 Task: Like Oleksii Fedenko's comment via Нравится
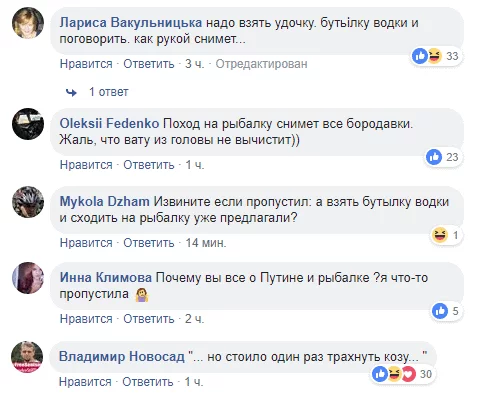(86, 165)
